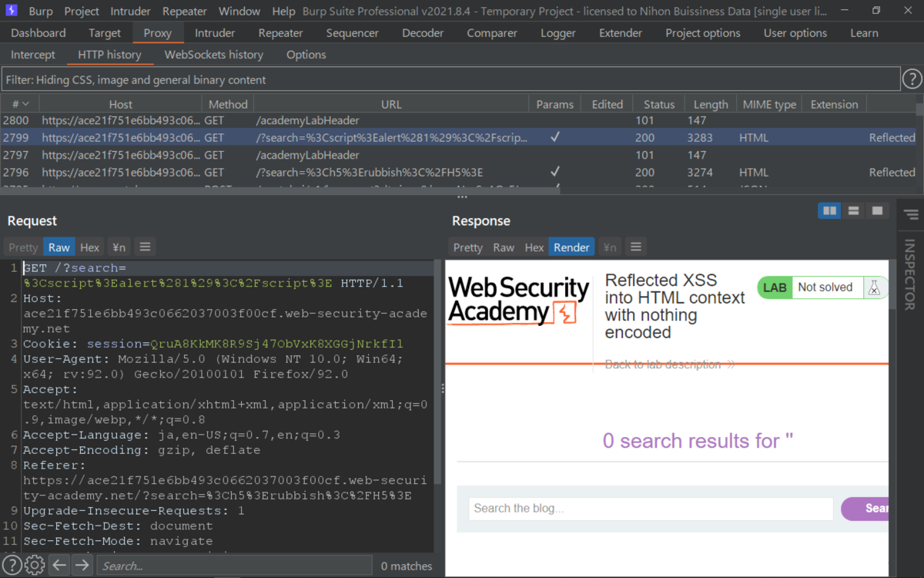Click the history filter bar

(450, 79)
